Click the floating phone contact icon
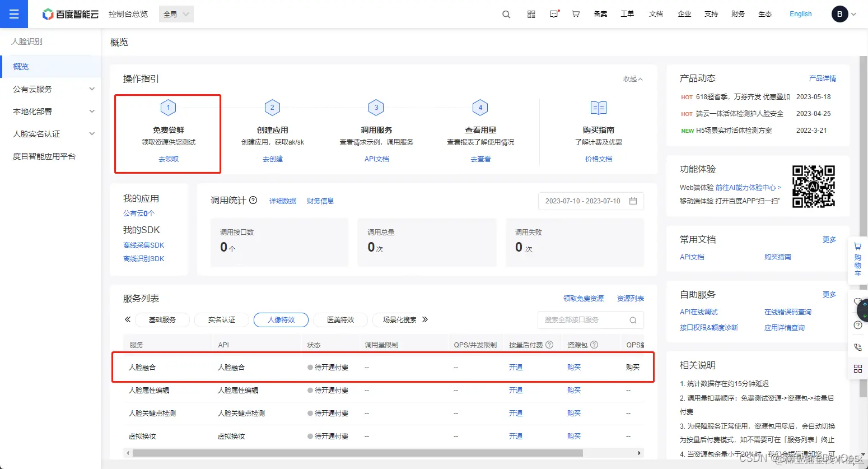 (857, 347)
